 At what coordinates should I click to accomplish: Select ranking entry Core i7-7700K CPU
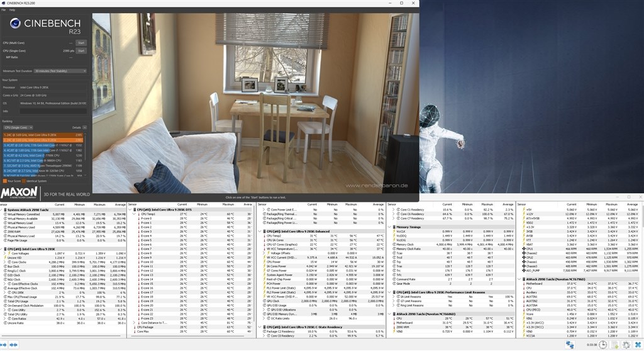click(x=43, y=155)
